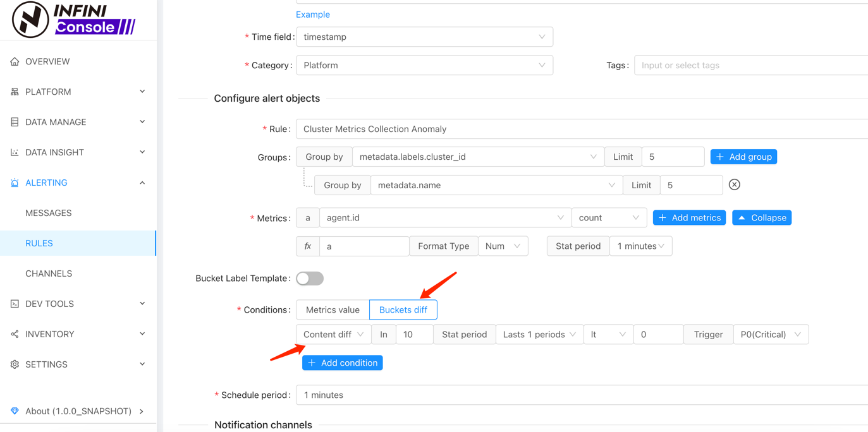
Task: Select Metrics value condition type
Action: pos(333,309)
